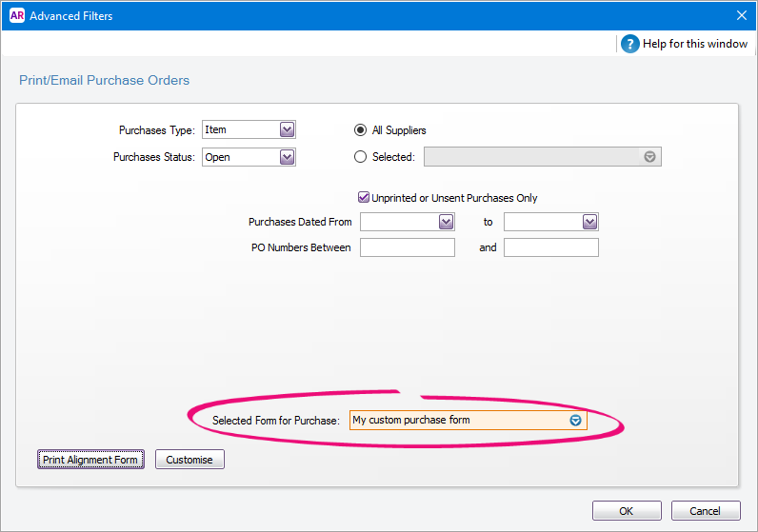Expand the Selected Form for Purchase arrow
This screenshot has height=532, width=758.
tap(575, 420)
